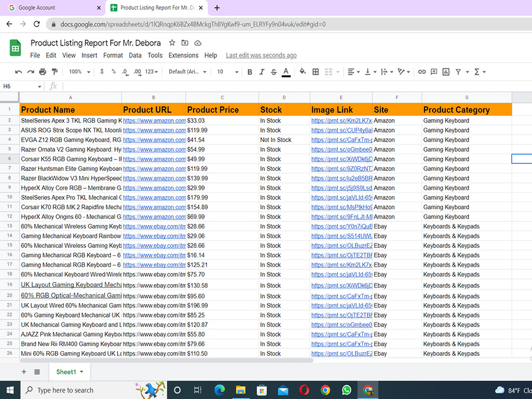Open the font size dropdown
Screen dimensions: 532x399
pos(227,72)
